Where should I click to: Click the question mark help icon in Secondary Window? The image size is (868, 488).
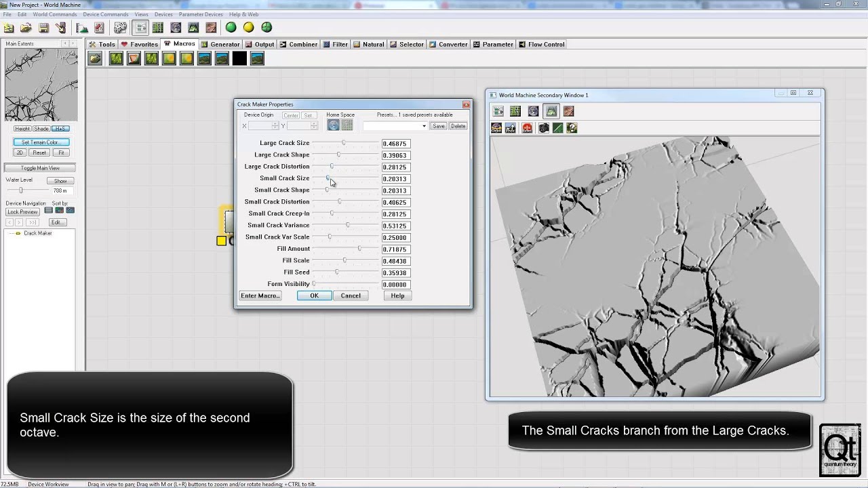572,127
